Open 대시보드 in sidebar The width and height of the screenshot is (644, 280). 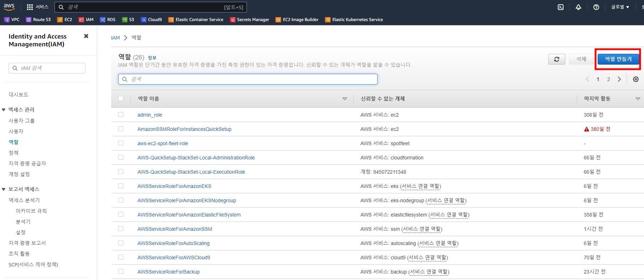(19, 95)
